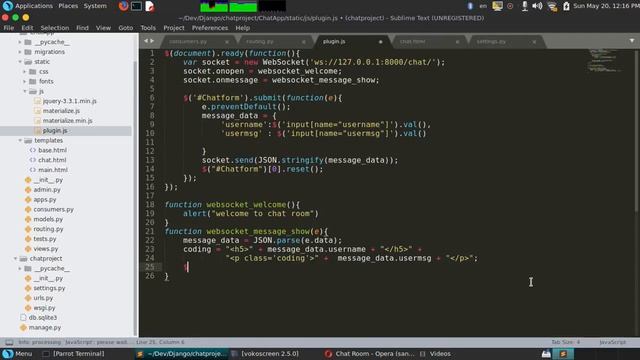This screenshot has width=640, height=360.
Task: Switch to Parrot Terminal in taskbar
Action: [74, 354]
